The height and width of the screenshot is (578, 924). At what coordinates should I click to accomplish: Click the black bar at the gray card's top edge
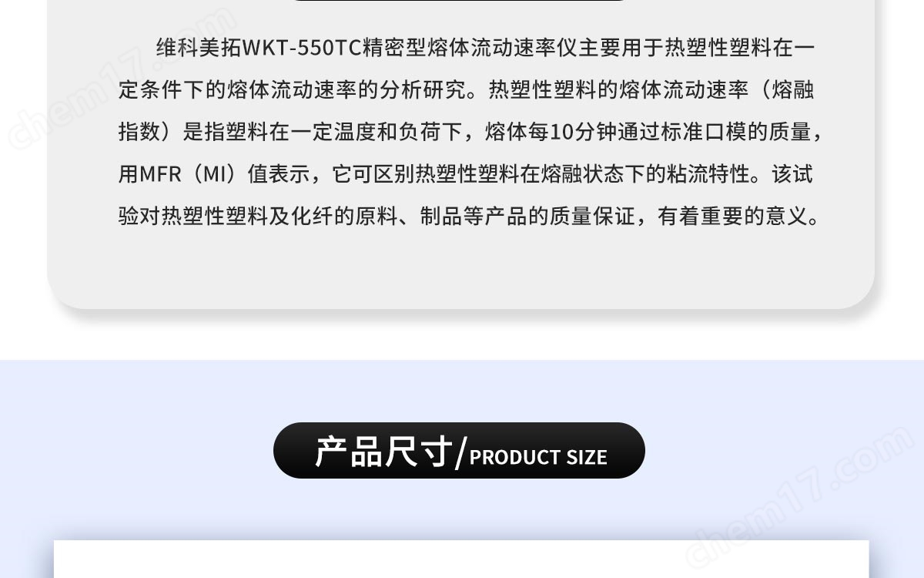[x=460, y=1]
